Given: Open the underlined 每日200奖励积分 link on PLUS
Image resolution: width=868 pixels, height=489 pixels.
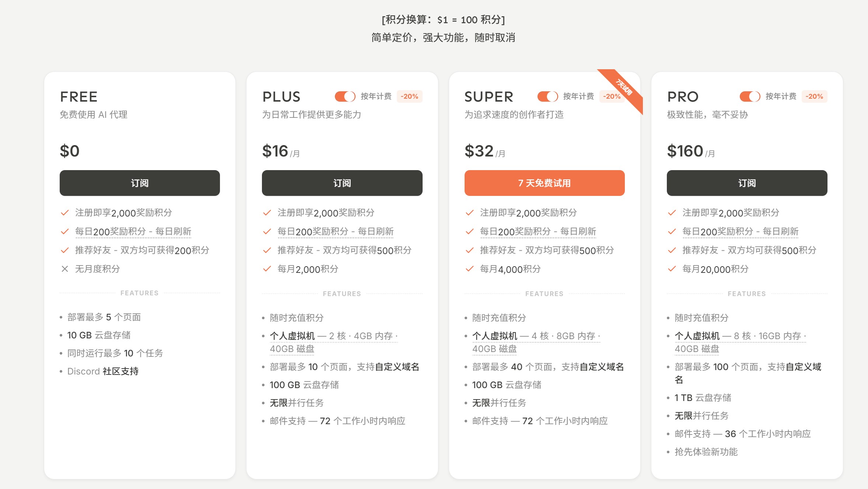Looking at the screenshot, I should [x=335, y=231].
